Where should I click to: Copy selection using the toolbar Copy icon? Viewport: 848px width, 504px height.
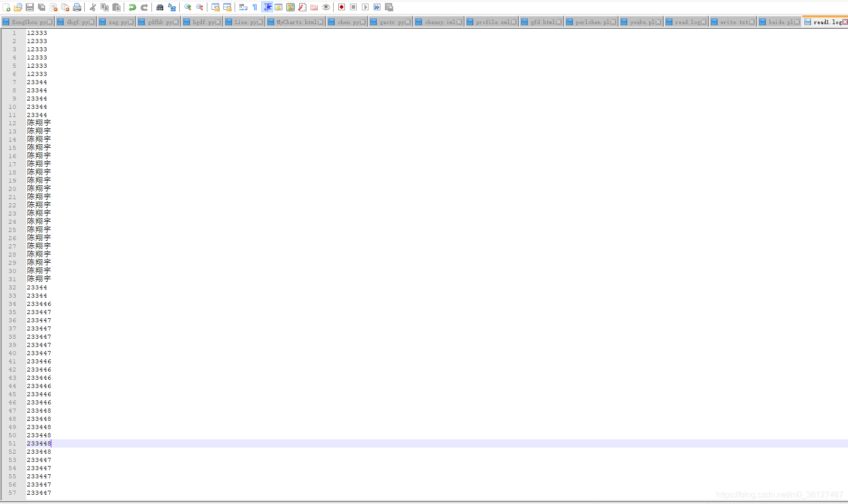pos(105,7)
